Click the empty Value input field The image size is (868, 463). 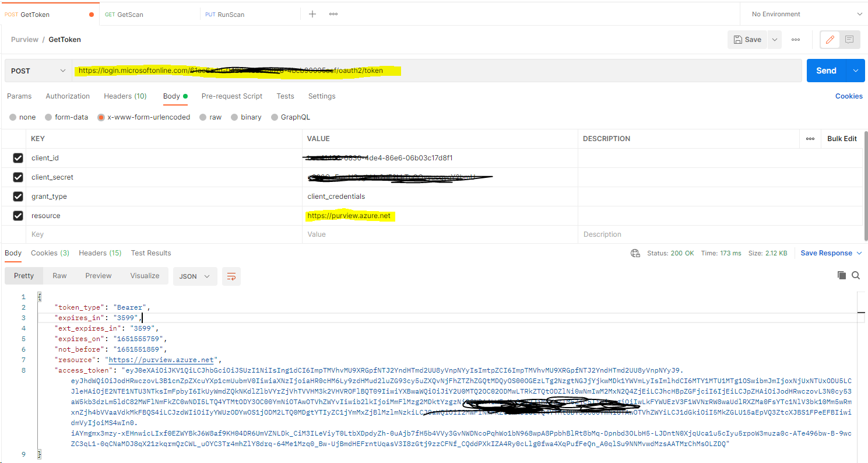pyautogui.click(x=440, y=234)
